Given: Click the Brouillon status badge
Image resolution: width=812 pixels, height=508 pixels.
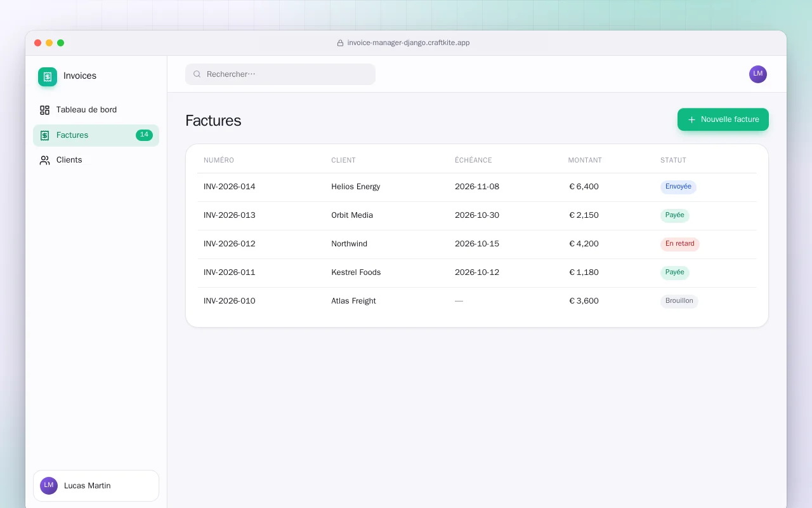Looking at the screenshot, I should click(679, 301).
